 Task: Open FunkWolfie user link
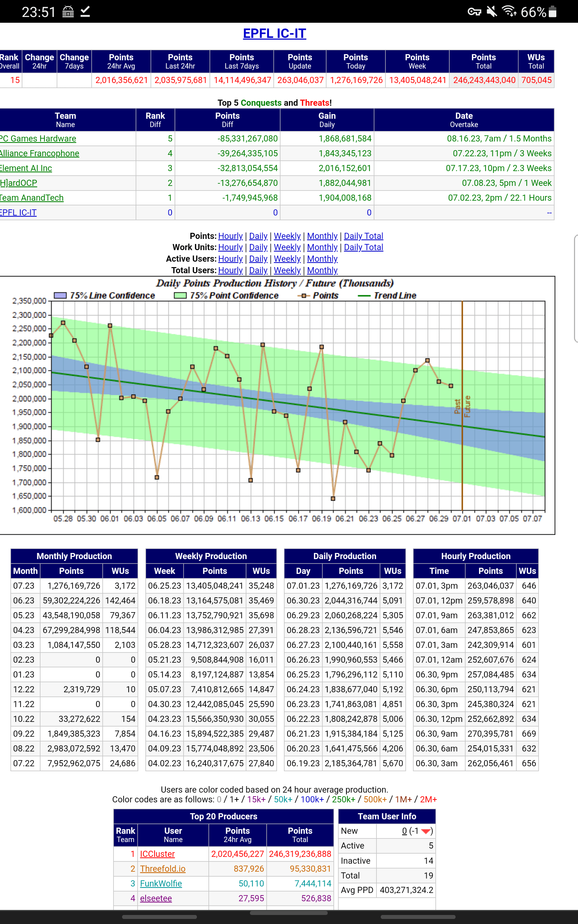161,884
